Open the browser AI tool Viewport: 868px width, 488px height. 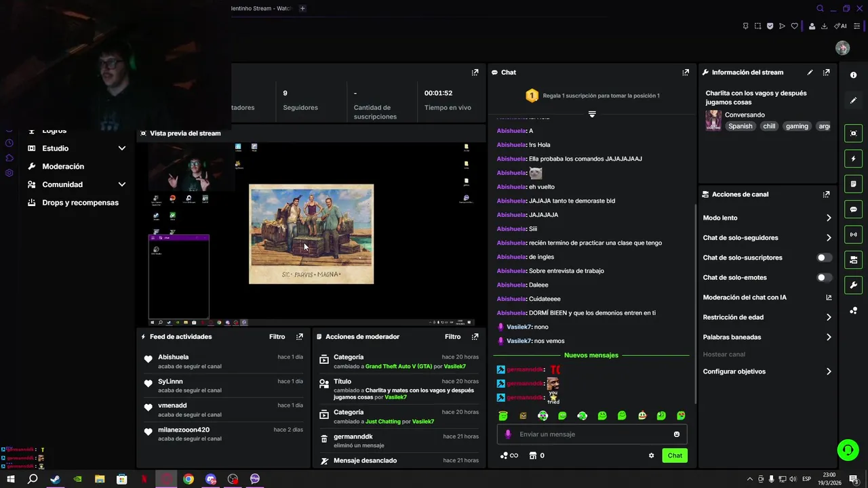(x=841, y=26)
